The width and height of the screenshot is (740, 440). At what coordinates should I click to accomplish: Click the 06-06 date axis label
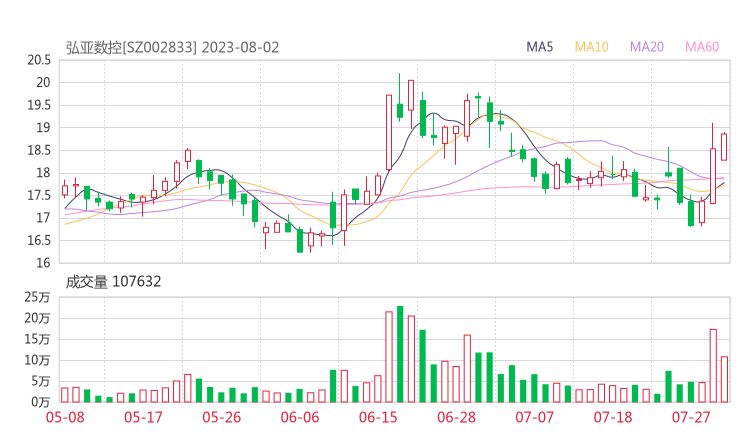(300, 417)
